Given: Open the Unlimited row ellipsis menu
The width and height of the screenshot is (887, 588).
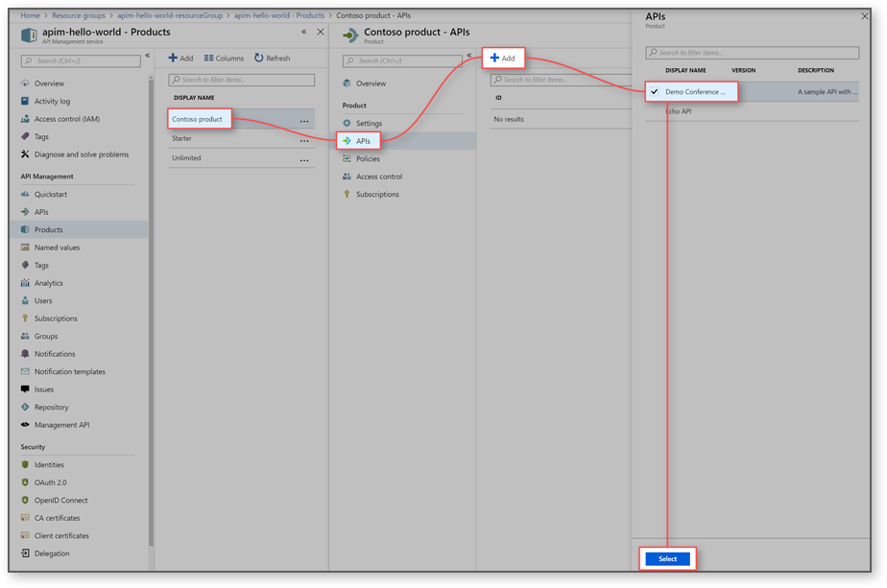Looking at the screenshot, I should click(x=304, y=160).
